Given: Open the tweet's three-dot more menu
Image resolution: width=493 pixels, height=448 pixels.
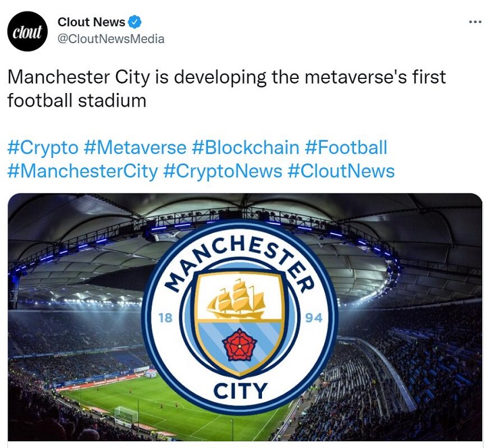Looking at the screenshot, I should click(x=475, y=22).
